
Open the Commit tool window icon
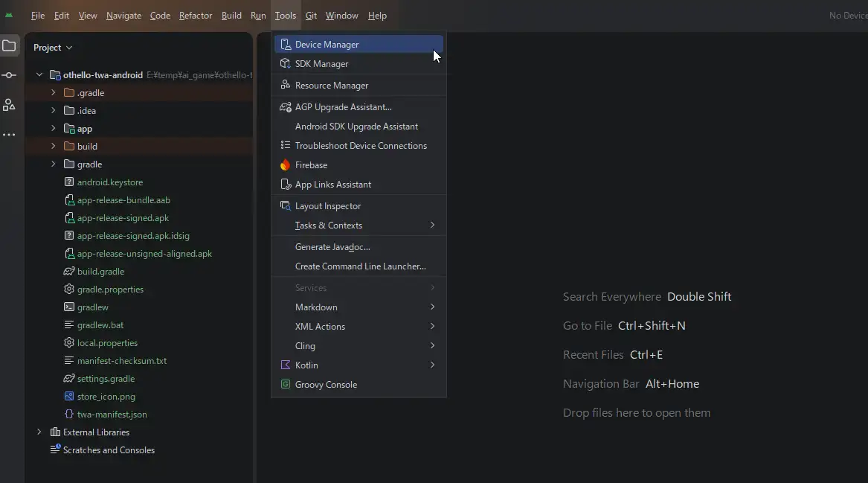pos(9,75)
